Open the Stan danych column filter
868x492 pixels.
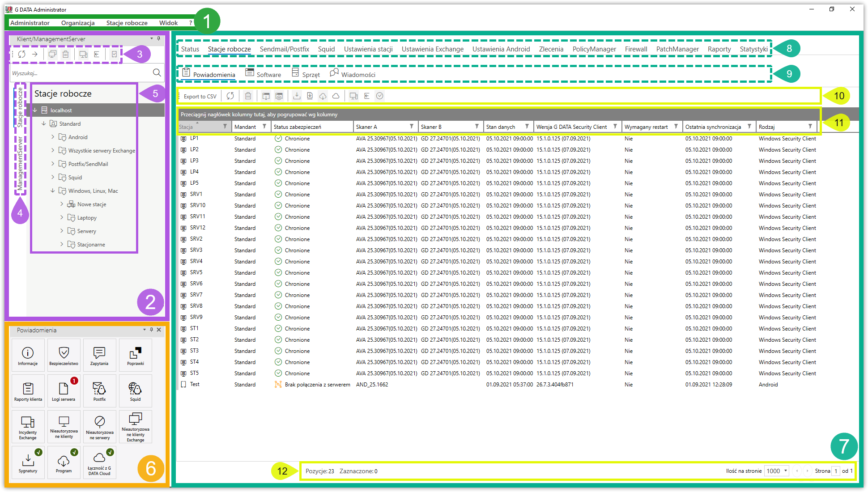click(x=527, y=127)
